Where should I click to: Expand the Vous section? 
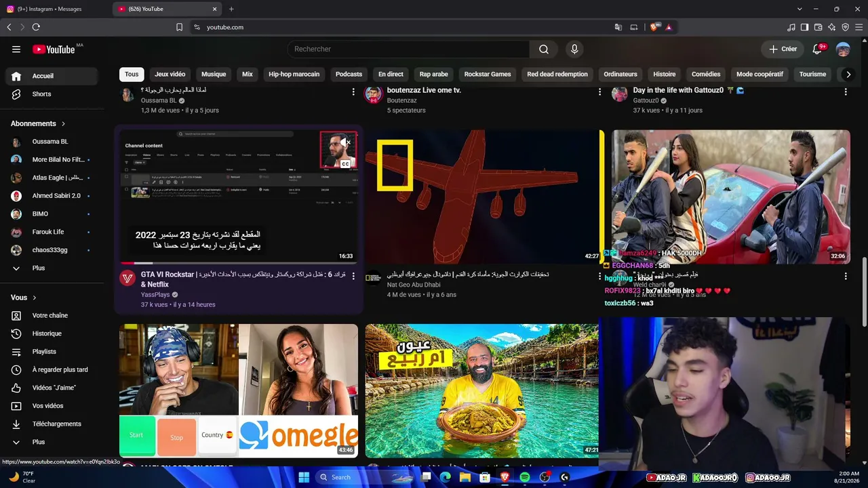click(x=24, y=298)
